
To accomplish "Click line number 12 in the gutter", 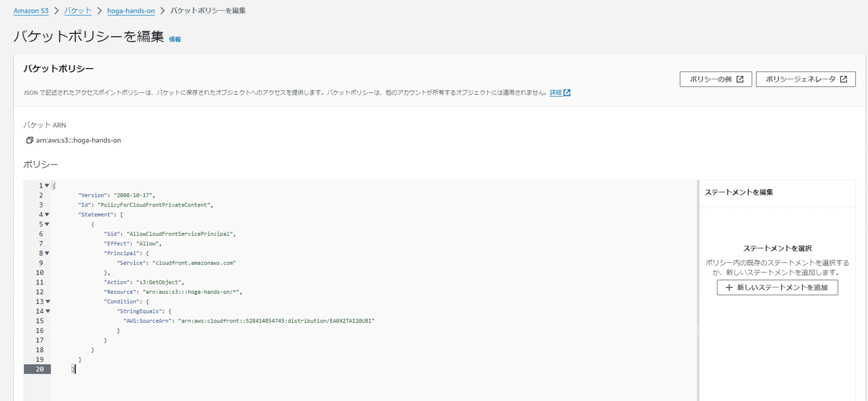I will 40,292.
